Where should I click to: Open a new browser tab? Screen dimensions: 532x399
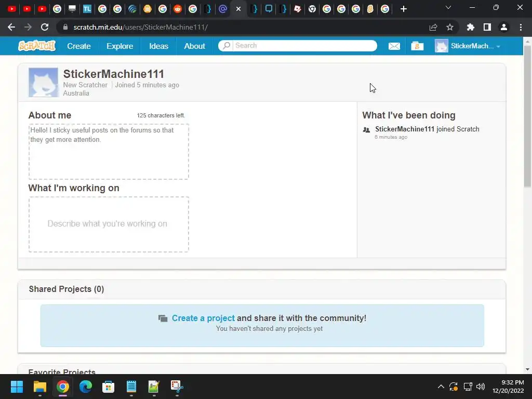coord(403,9)
